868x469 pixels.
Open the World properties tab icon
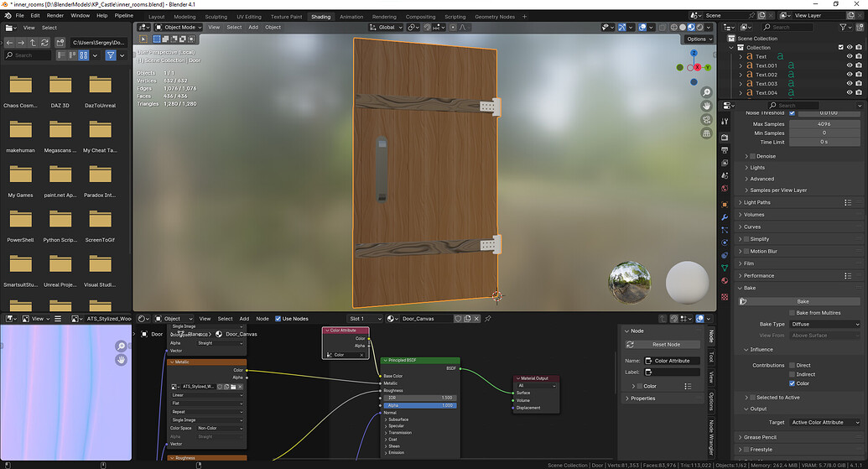pyautogui.click(x=725, y=188)
